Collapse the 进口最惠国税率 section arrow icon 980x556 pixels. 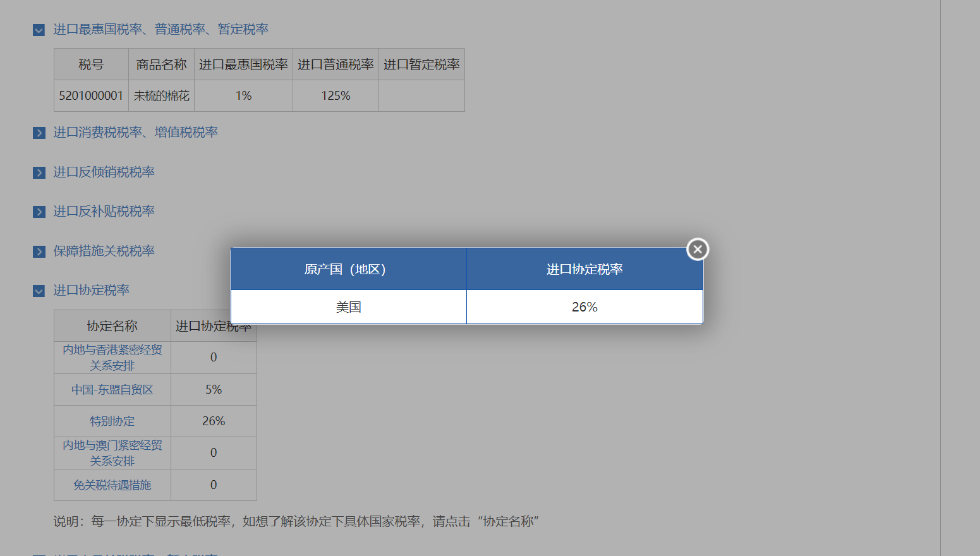39,30
